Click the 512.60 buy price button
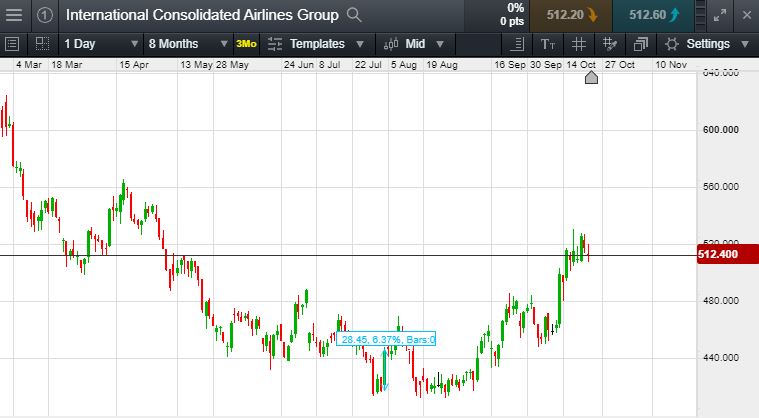The height and width of the screenshot is (418, 759). pos(653,15)
